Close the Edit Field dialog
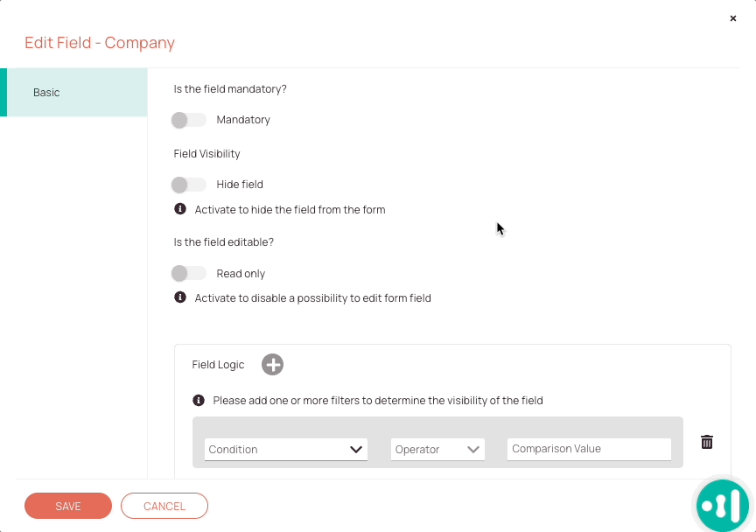Screen dimensions: 756x532 coord(733,18)
